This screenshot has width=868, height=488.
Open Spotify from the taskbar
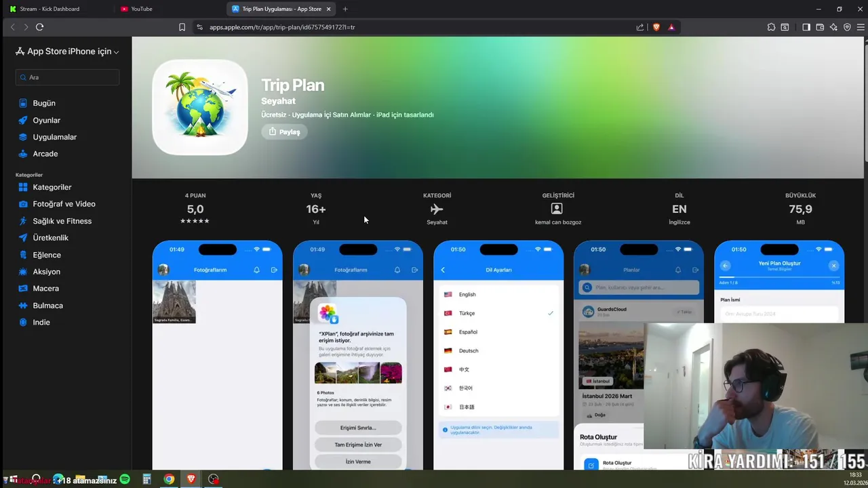coord(125,479)
